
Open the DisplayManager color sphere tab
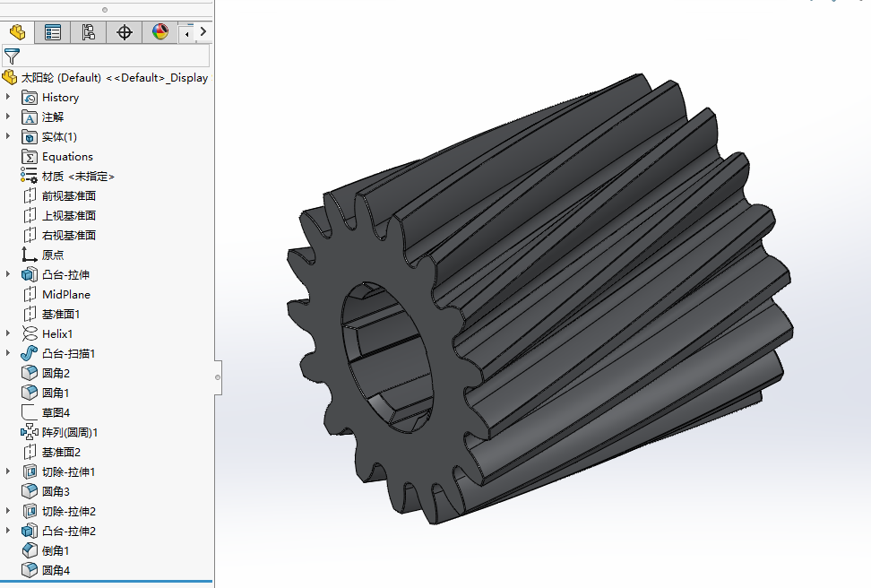pos(160,32)
